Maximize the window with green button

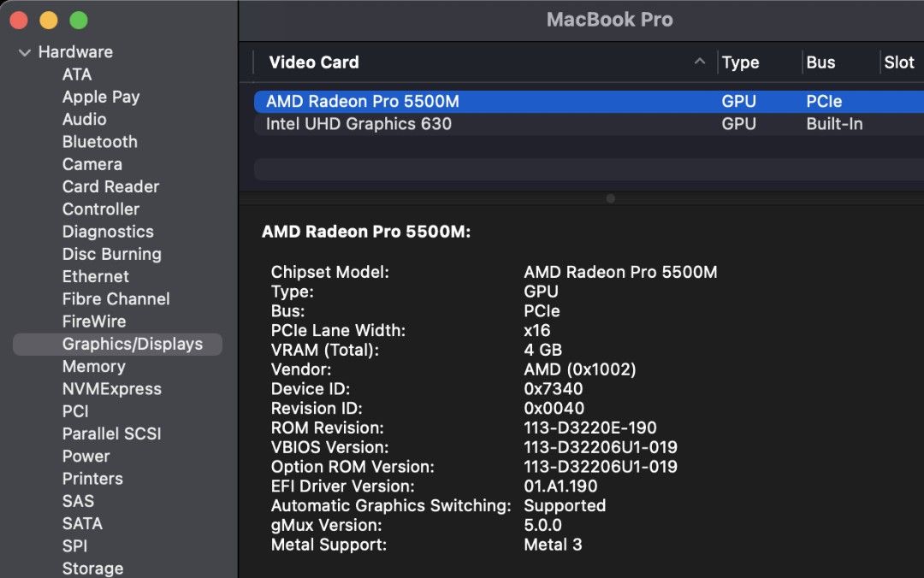point(79,20)
